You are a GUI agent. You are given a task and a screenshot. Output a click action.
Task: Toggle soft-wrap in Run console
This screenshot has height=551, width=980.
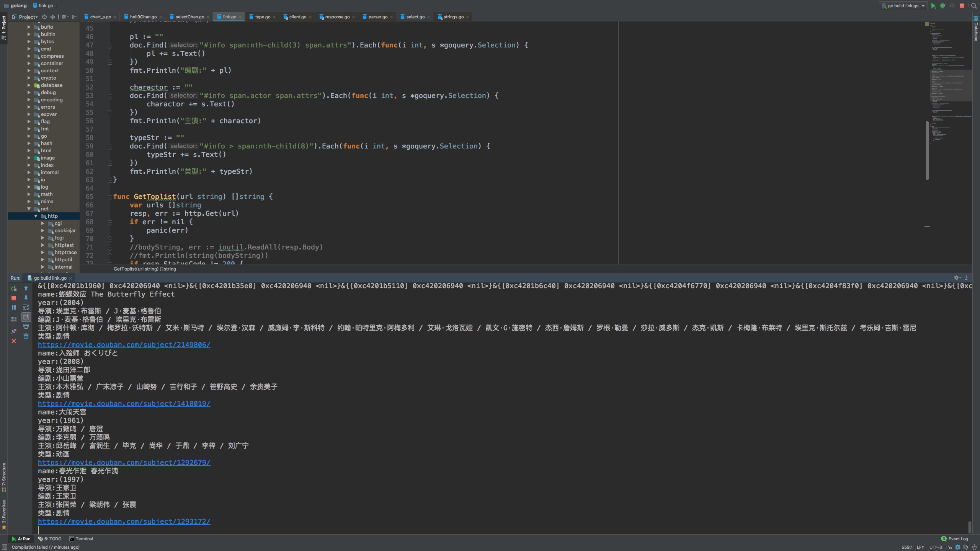[x=26, y=307]
